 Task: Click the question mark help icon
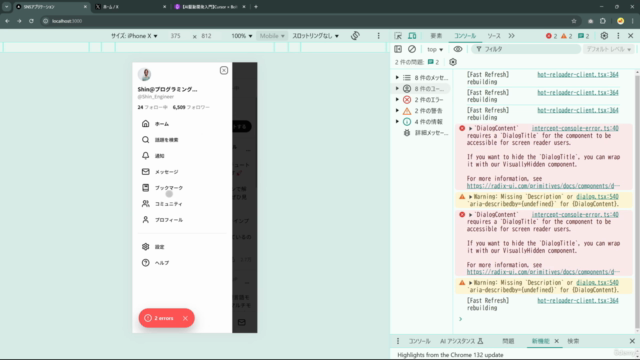point(145,262)
